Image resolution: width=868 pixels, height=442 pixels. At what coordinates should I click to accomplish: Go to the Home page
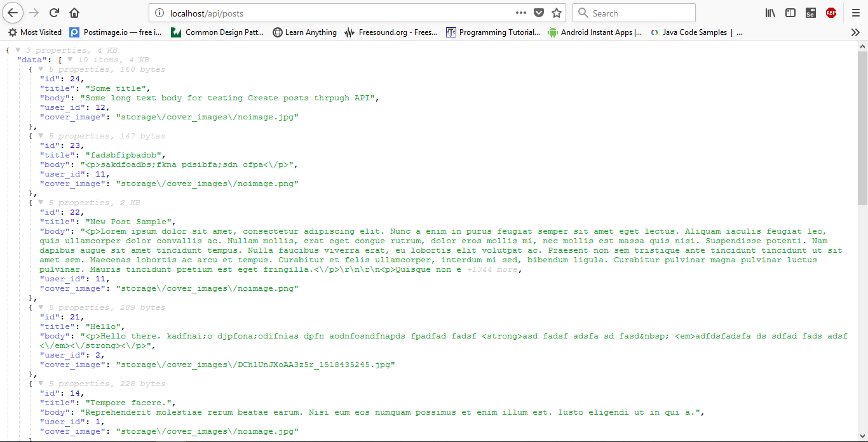(x=74, y=13)
